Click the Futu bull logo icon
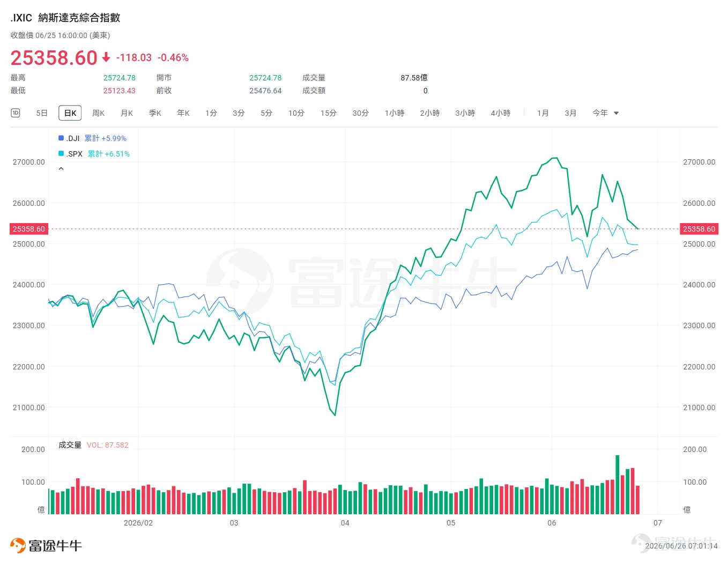The image size is (728, 563). 18,545
